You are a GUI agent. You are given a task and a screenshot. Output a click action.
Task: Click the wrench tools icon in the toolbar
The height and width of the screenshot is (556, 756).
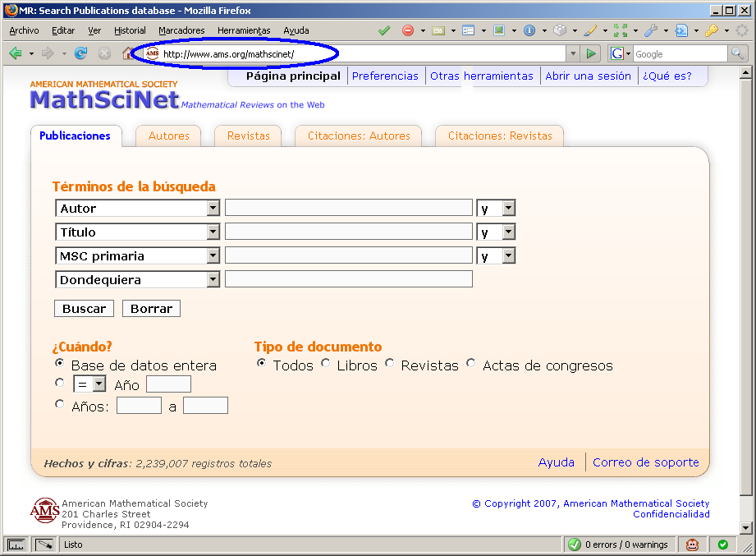coord(650,30)
